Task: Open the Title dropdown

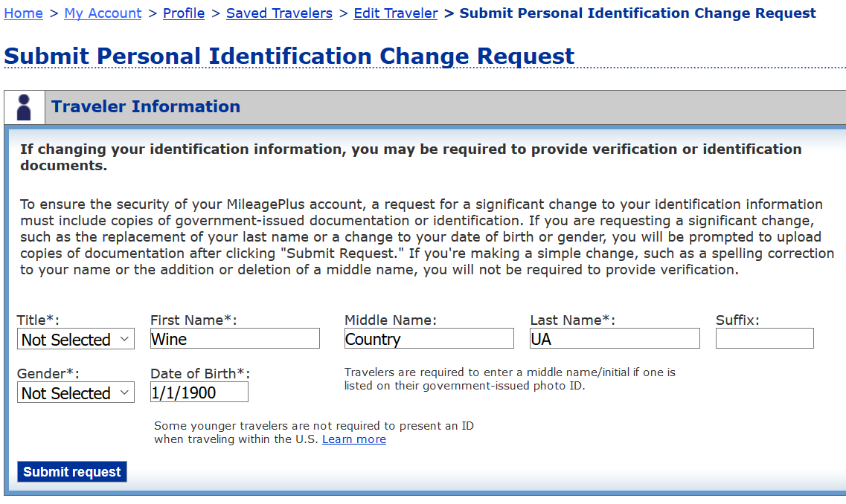Action: point(75,340)
